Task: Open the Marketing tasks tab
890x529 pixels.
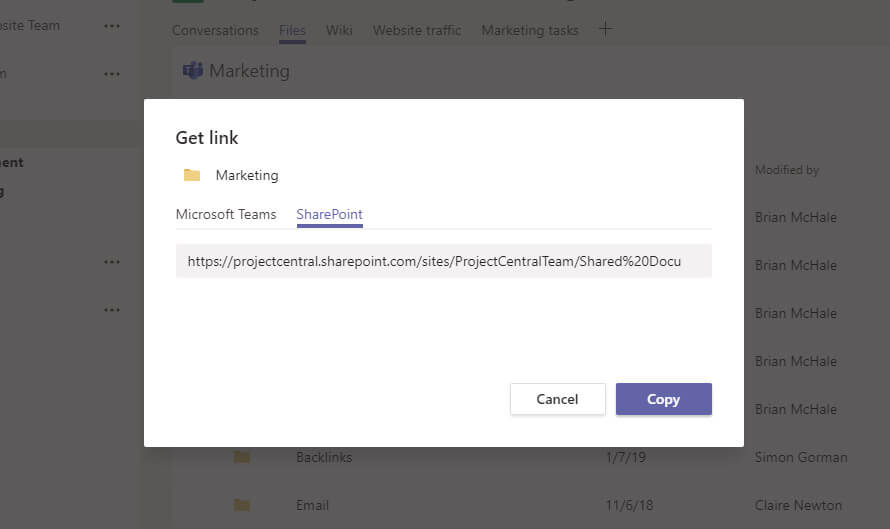Action: [530, 30]
